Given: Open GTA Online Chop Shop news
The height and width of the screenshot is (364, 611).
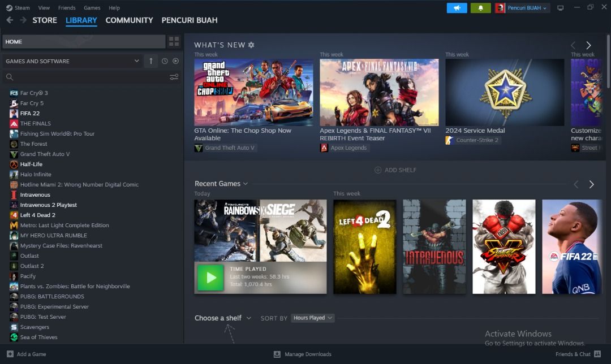Looking at the screenshot, I should coord(253,92).
